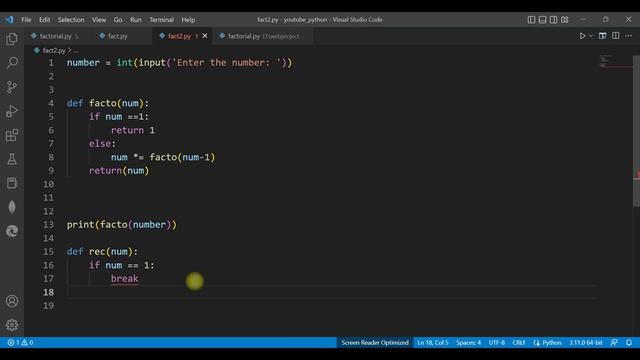Click the VS Code logo icon
Image resolution: width=640 pixels, height=360 pixels.
tap(9, 20)
